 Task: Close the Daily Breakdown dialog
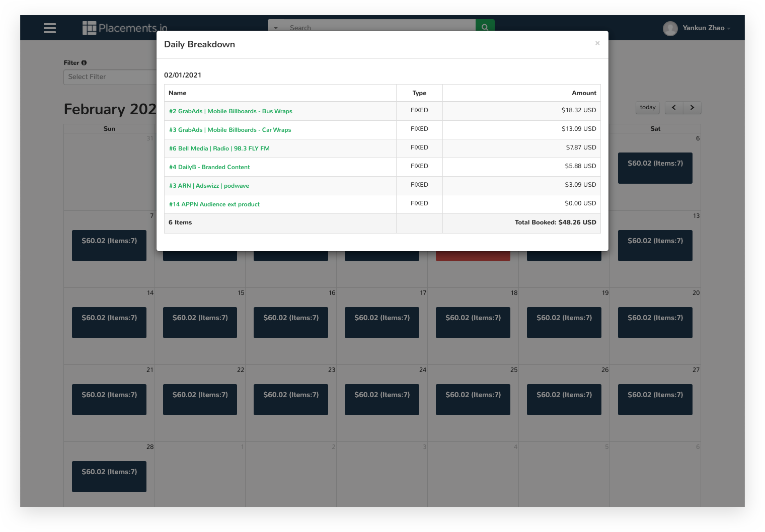point(597,43)
